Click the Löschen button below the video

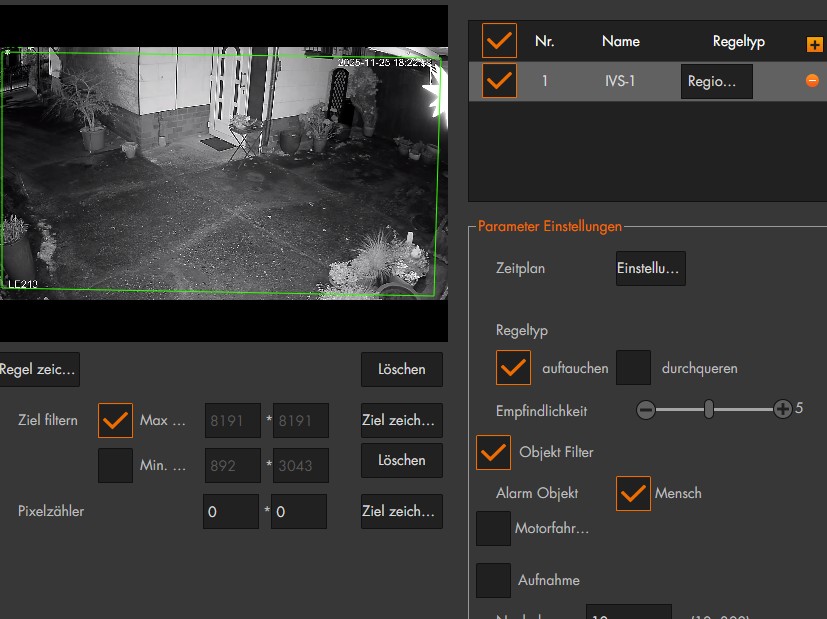click(401, 369)
